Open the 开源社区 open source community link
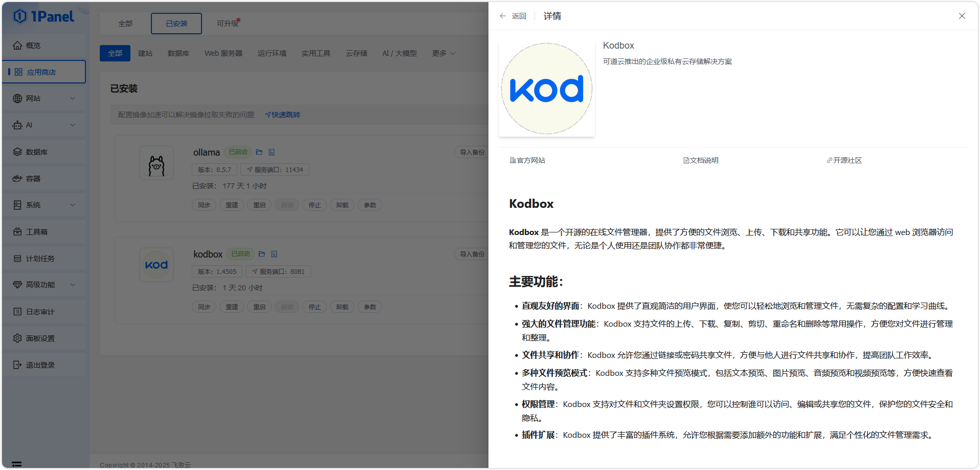Screen dimensions: 980x470 pyautogui.click(x=844, y=160)
